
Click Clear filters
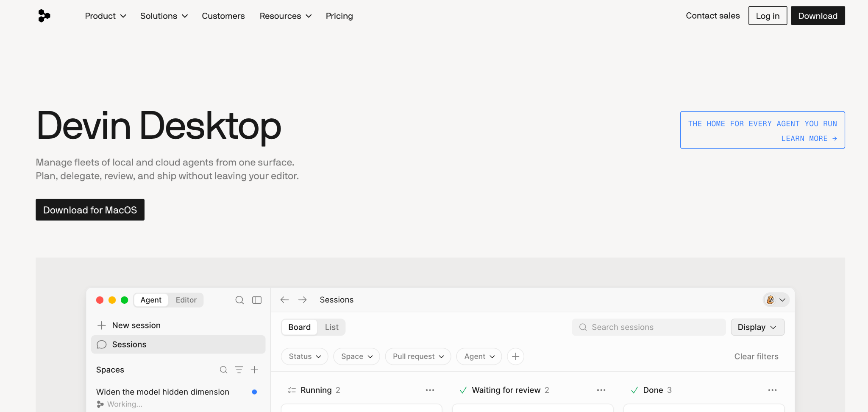tap(756, 356)
